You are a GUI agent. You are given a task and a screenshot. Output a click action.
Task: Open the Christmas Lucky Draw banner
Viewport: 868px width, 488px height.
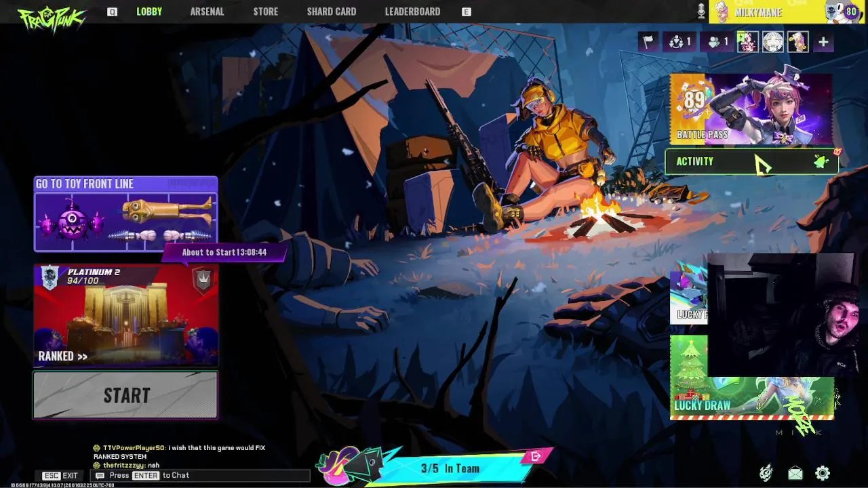[751, 377]
